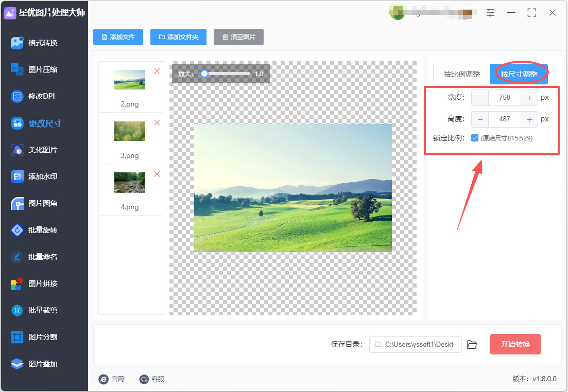Open settings menu icon in title bar

490,13
